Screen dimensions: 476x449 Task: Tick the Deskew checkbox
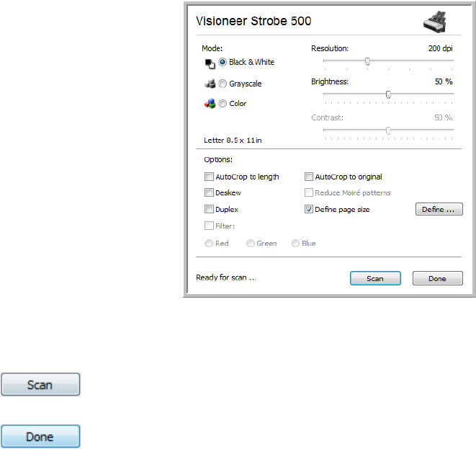pos(209,192)
